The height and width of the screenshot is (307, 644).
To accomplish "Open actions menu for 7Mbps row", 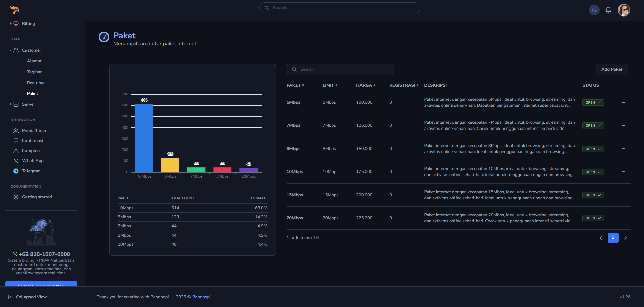I will [x=623, y=125].
